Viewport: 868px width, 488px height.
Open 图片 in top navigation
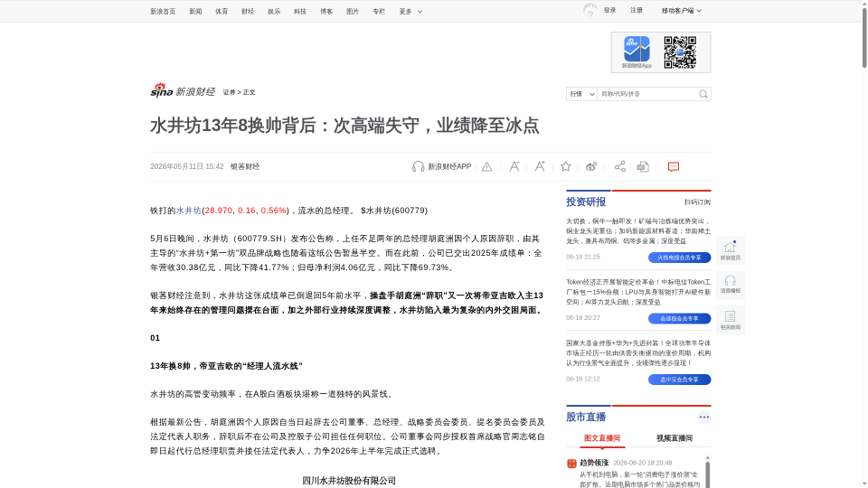pyautogui.click(x=353, y=12)
